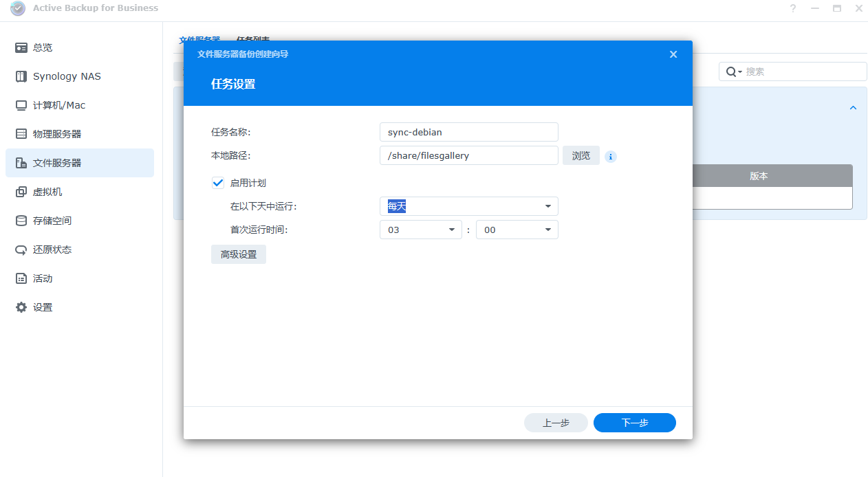Image resolution: width=868 pixels, height=477 pixels.
Task: Click the 存储空间 storage icon
Action: coord(21,221)
